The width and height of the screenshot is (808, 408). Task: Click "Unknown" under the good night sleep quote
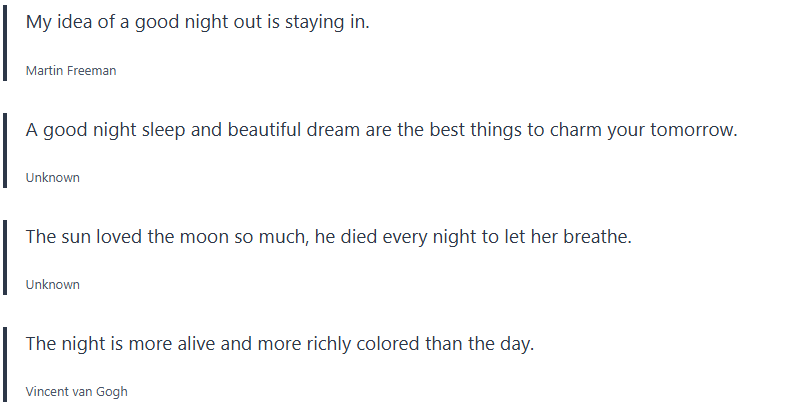pyautogui.click(x=52, y=178)
